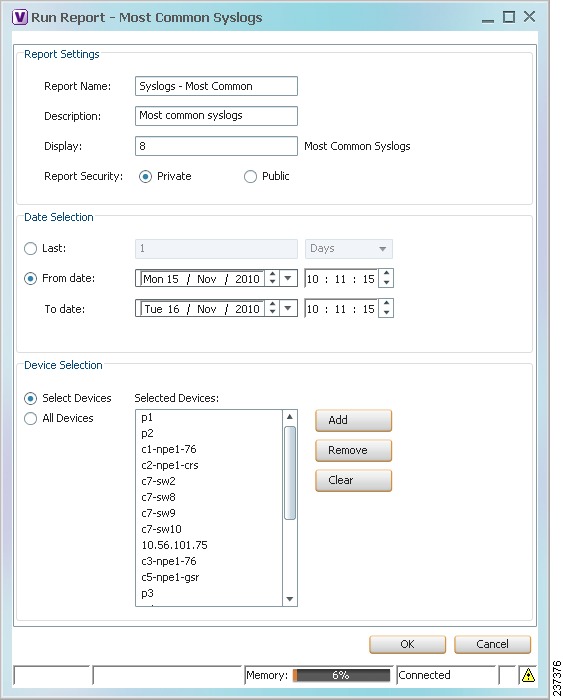The image size is (563, 700).
Task: Click the Report Name input field
Action: click(217, 86)
